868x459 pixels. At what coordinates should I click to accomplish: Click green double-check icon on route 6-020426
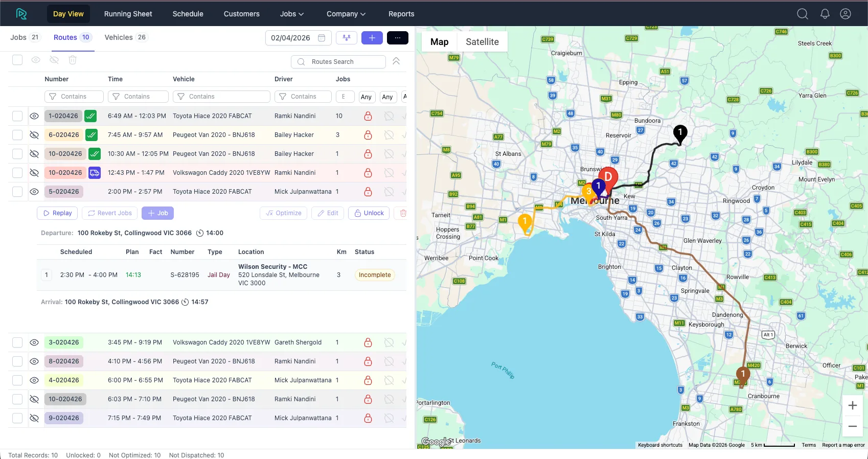click(92, 135)
